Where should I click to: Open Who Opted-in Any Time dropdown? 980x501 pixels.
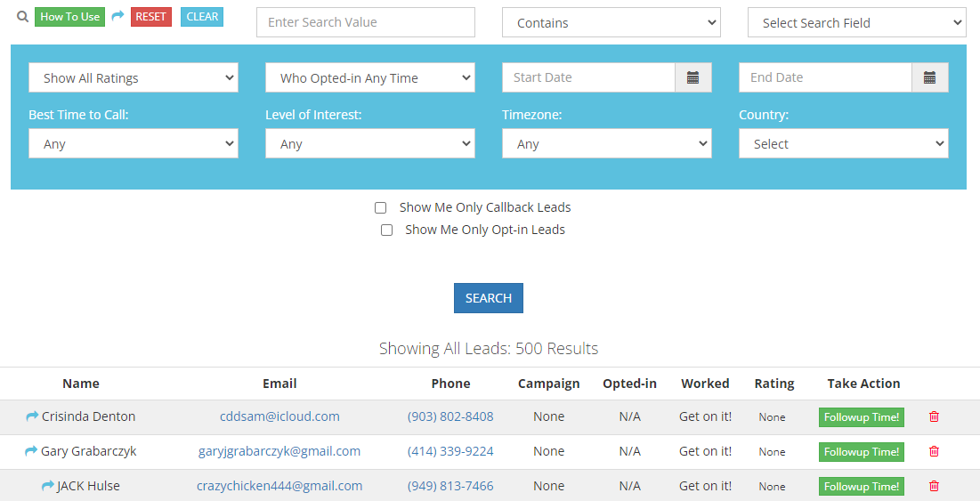pyautogui.click(x=370, y=77)
